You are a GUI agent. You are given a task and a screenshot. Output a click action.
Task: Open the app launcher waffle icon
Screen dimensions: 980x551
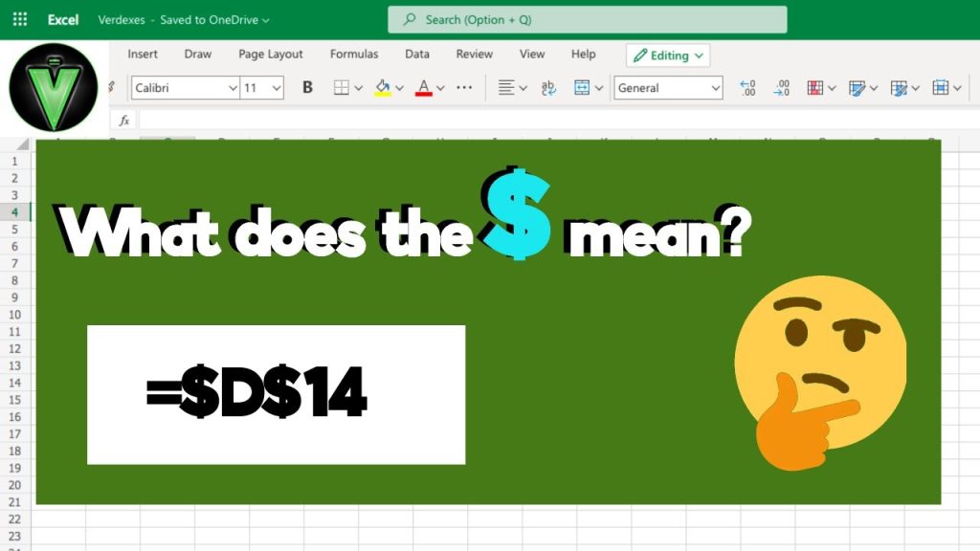[19, 19]
